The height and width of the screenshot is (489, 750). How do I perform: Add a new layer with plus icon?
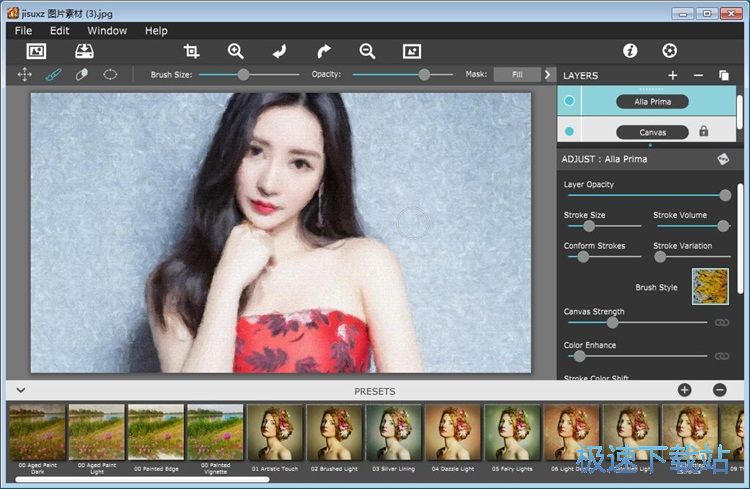click(x=672, y=75)
